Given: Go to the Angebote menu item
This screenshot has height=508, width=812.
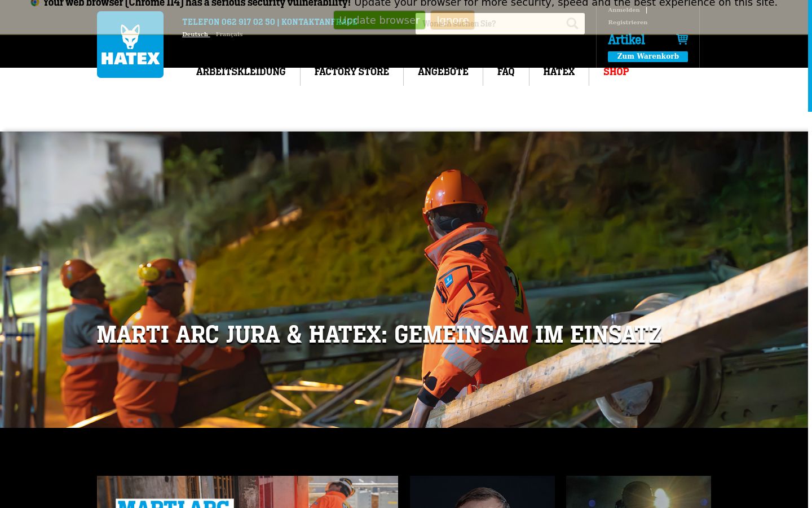Looking at the screenshot, I should [443, 72].
